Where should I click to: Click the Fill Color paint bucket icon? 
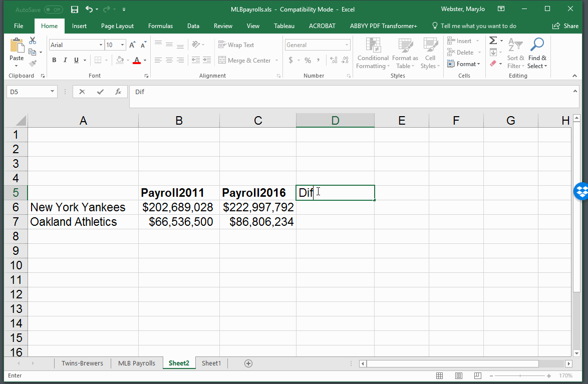click(120, 60)
